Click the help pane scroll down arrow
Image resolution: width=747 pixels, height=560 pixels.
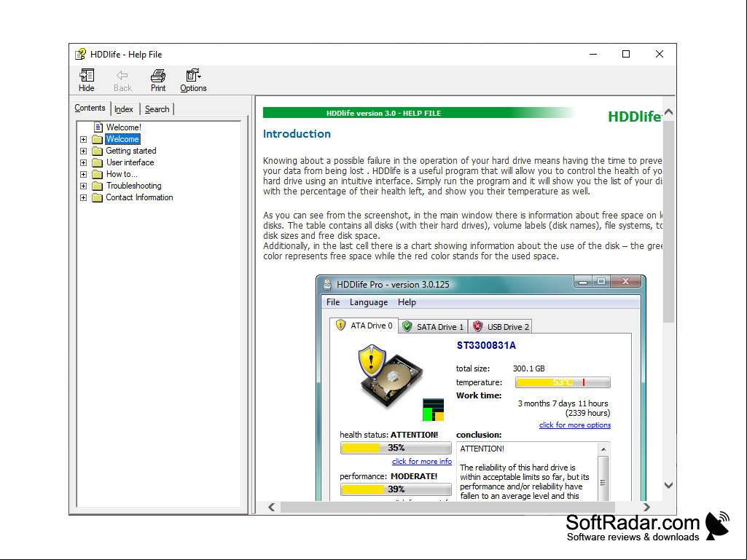[668, 485]
